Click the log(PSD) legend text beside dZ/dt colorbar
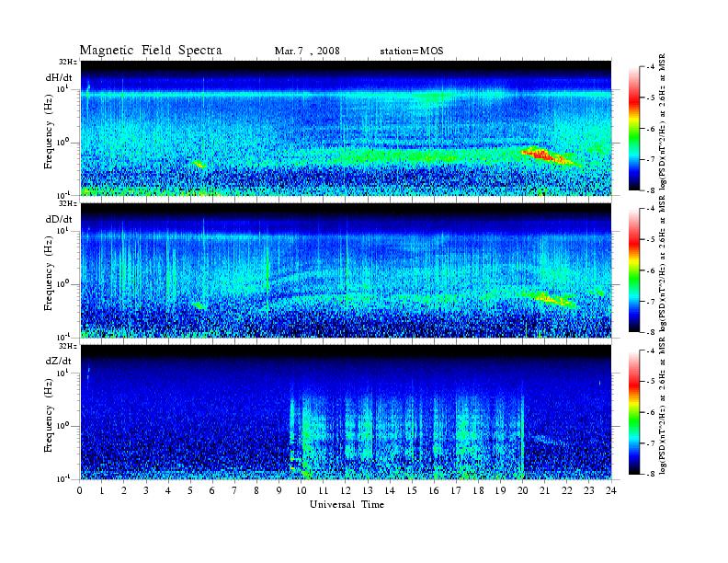Viewport: 728px width, 563px height. point(663,406)
